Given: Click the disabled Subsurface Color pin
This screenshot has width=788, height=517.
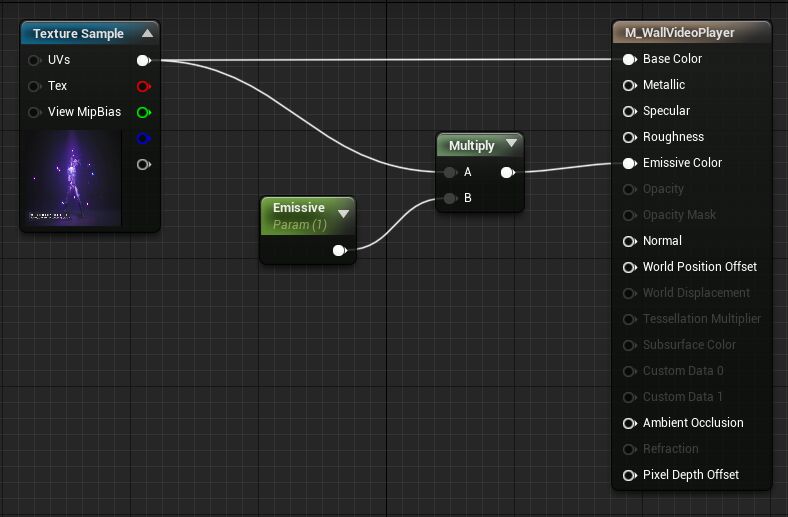Looking at the screenshot, I should click(630, 346).
